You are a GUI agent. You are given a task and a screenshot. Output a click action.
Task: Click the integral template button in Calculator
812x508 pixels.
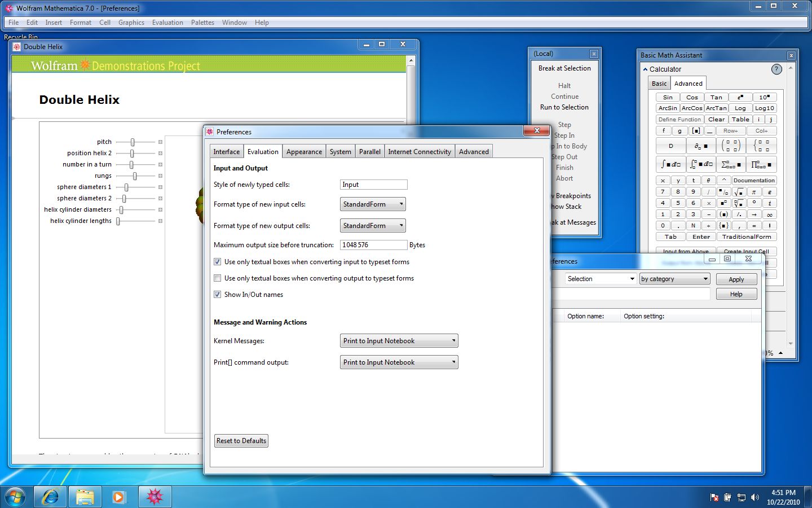tap(670, 164)
